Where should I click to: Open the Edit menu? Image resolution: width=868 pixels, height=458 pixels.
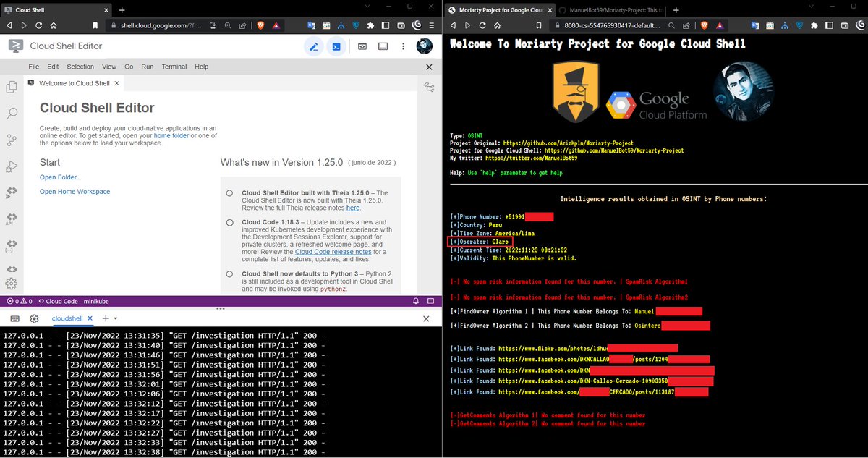[53, 67]
